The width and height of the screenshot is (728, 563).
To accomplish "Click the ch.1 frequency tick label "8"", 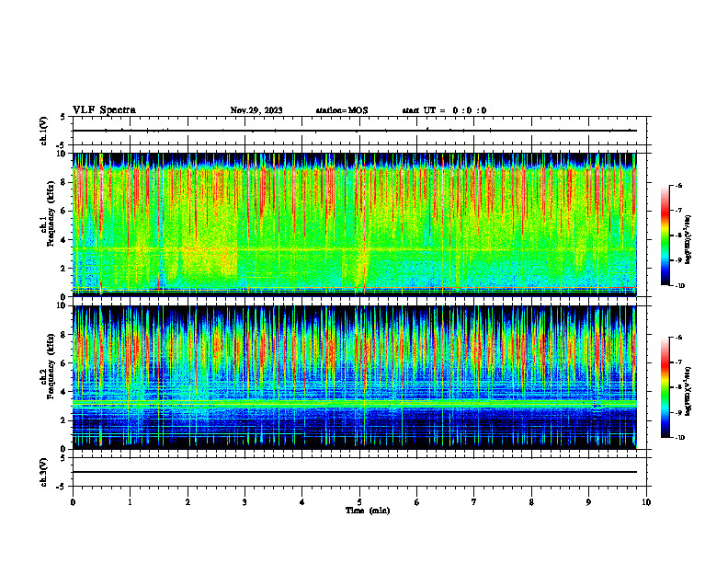I will [x=63, y=182].
